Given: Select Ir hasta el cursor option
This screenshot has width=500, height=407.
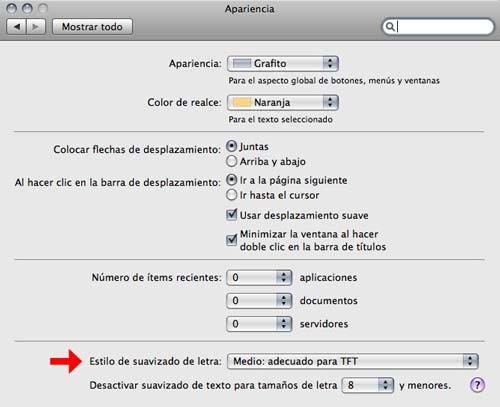Looking at the screenshot, I should (231, 195).
